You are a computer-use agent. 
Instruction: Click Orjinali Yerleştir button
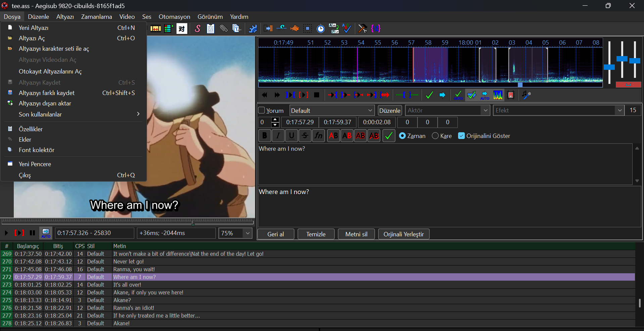404,234
